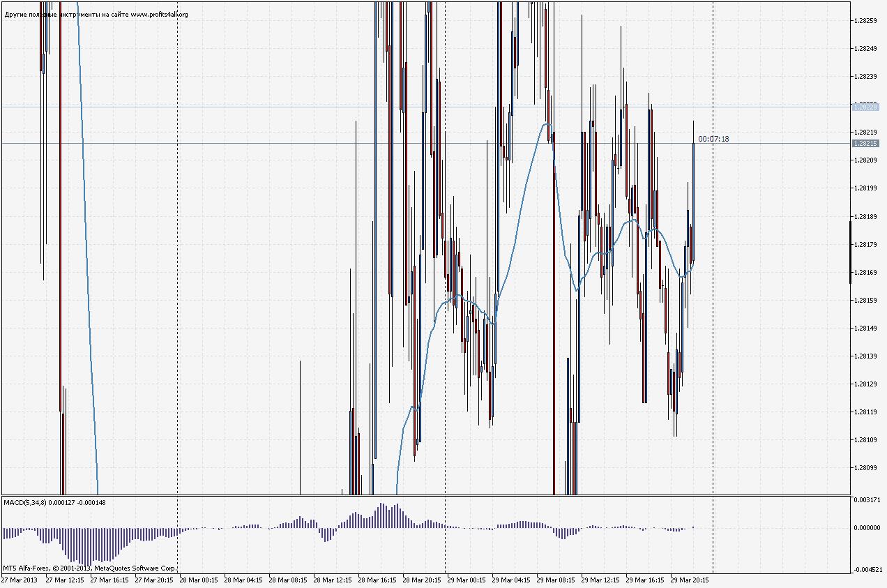Click the thick black bar on price scale
The height and width of the screenshot is (588, 887).
(850, 252)
